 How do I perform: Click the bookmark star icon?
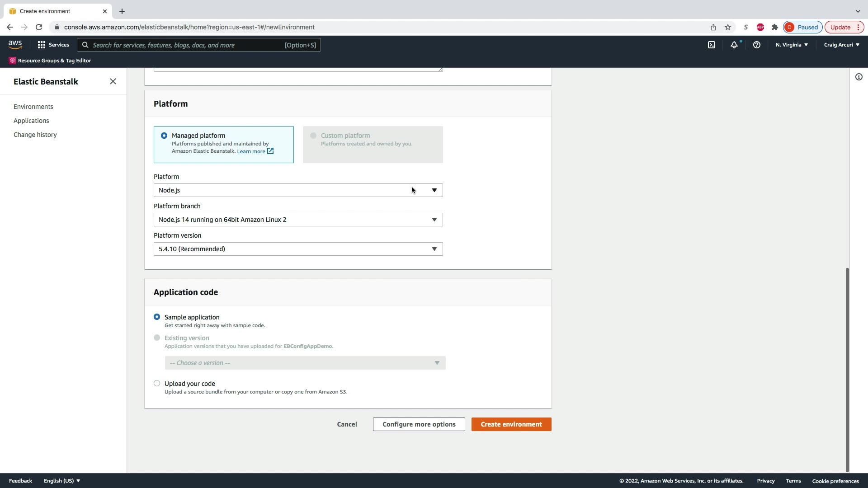tap(728, 27)
